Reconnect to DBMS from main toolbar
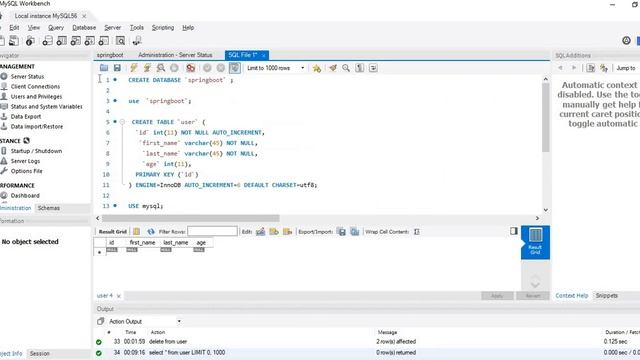The height and width of the screenshot is (360, 640). 137,40
